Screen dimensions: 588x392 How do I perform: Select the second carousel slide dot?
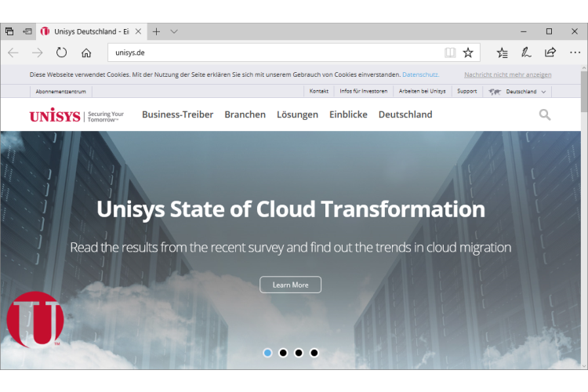(283, 353)
